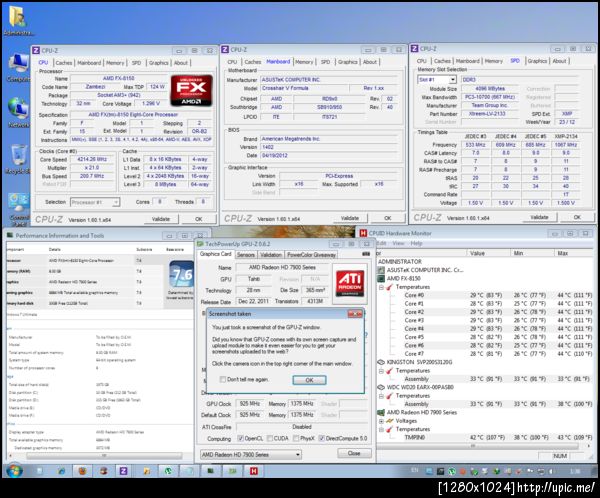Click the Hardware Monitor scrollbar right arrow
The height and width of the screenshot is (498, 600).
(x=589, y=446)
